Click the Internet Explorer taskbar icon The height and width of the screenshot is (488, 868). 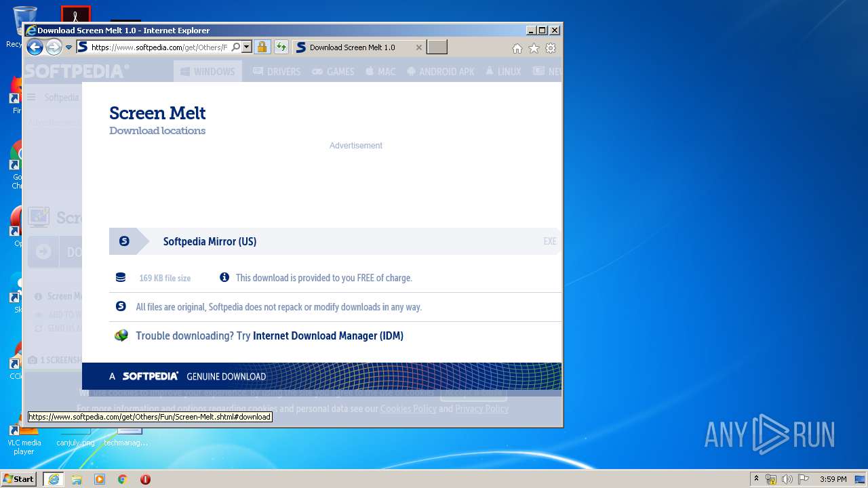coord(53,479)
